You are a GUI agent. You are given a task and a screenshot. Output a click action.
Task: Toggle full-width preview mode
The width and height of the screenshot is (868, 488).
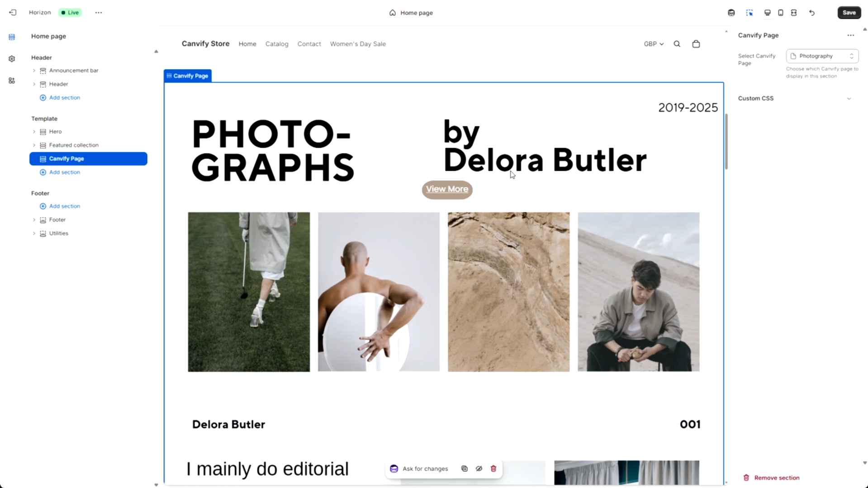point(793,13)
